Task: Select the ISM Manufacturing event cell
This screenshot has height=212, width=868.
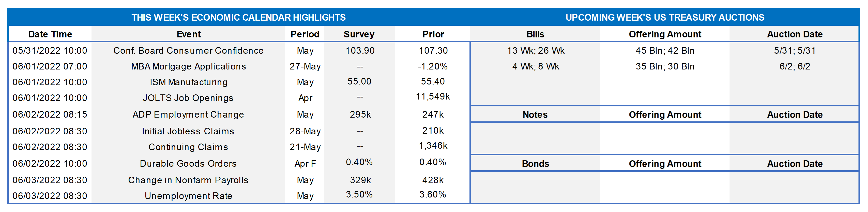Action: [188, 82]
